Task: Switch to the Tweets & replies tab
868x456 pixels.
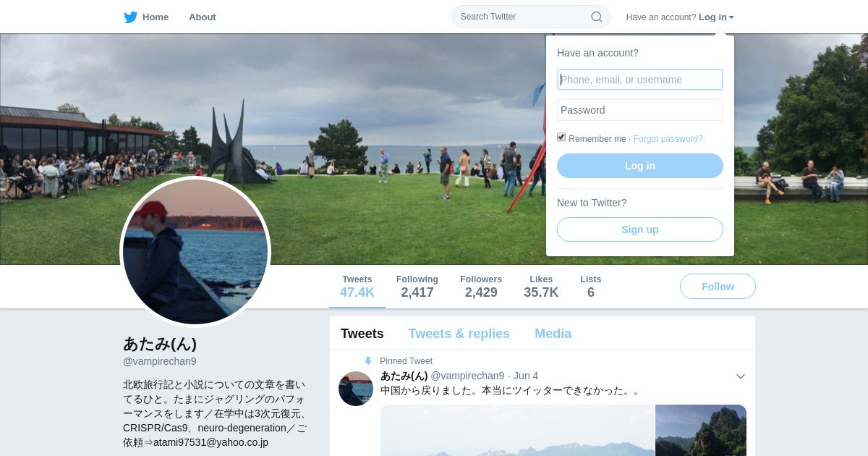Action: tap(459, 334)
